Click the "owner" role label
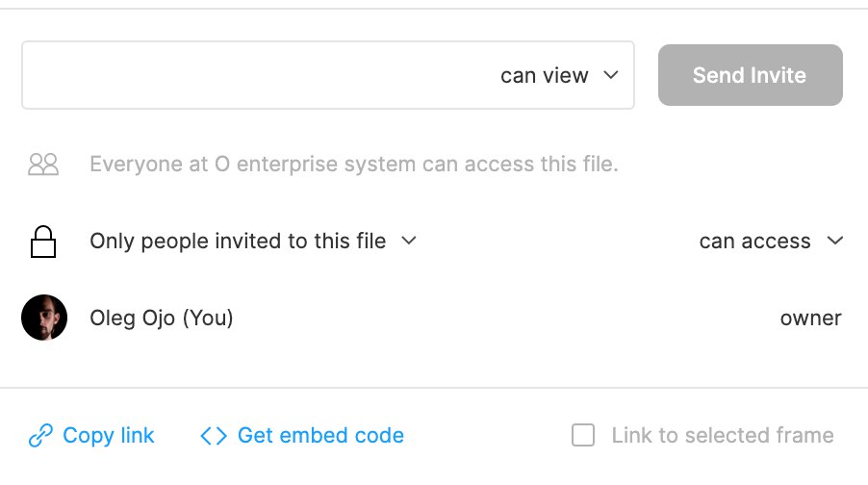Image resolution: width=868 pixels, height=485 pixels. [x=810, y=318]
